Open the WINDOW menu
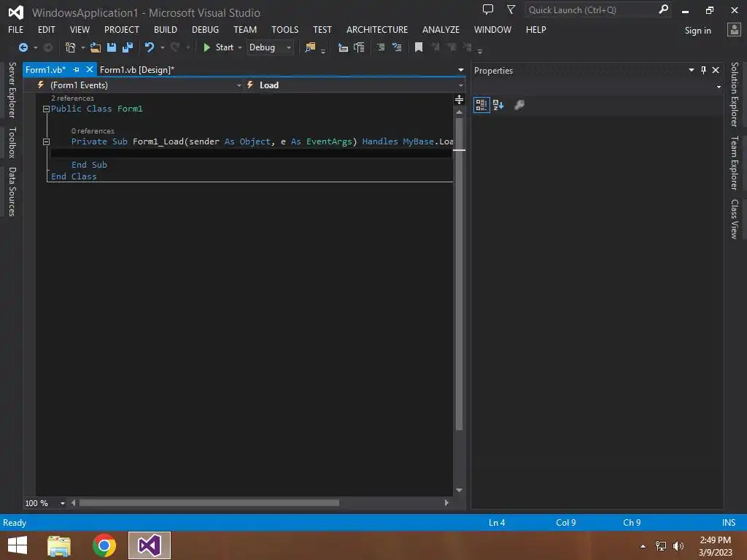Viewport: 747px width, 560px height. tap(492, 29)
